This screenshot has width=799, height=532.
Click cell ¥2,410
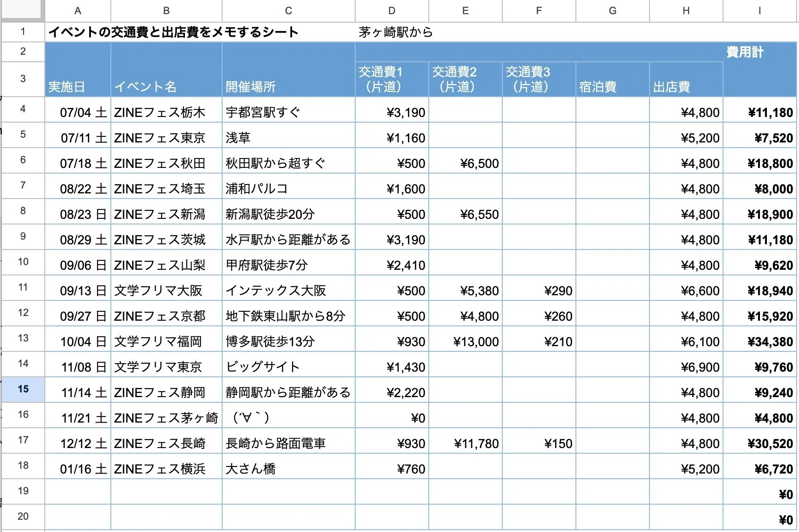[392, 263]
